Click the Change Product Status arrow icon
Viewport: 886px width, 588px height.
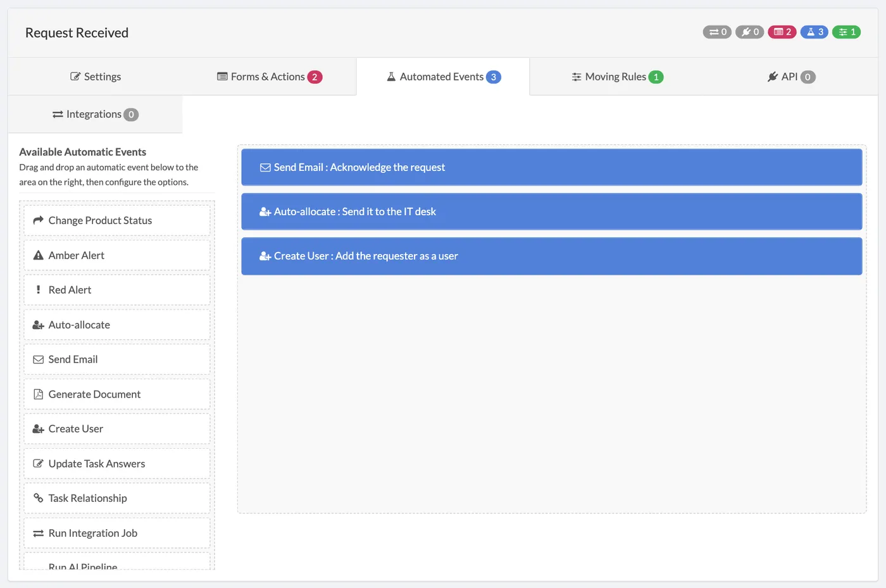38,220
